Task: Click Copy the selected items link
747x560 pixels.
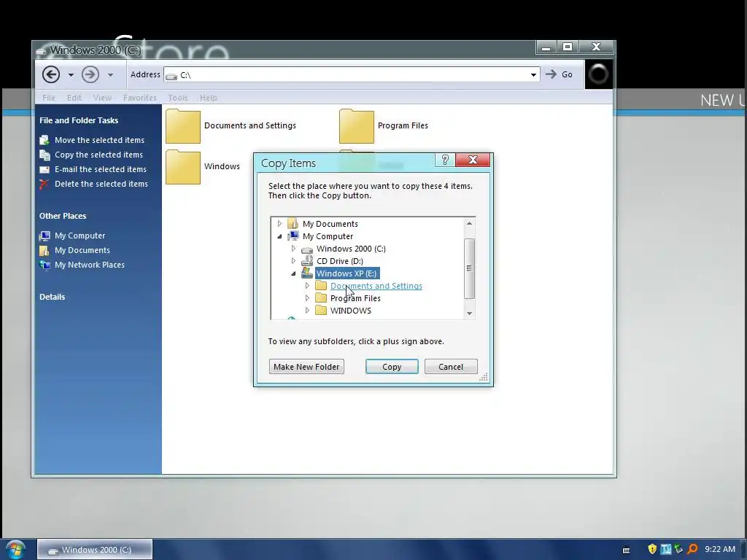Action: [x=98, y=155]
